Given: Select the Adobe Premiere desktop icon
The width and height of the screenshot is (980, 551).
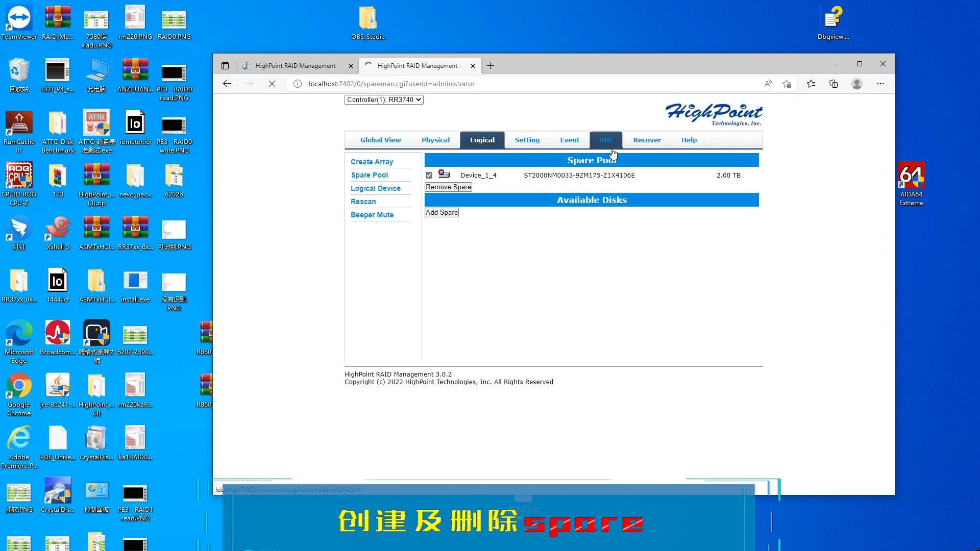Looking at the screenshot, I should [x=19, y=447].
